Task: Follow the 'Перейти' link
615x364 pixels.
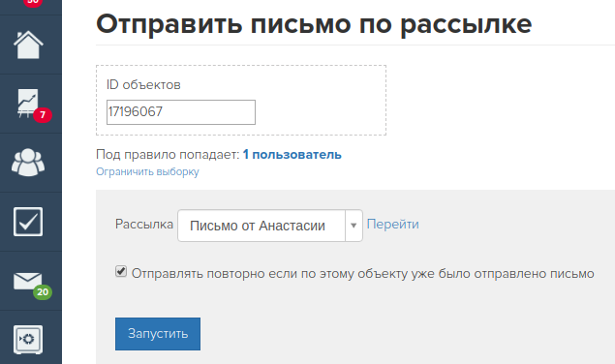Action: coord(392,225)
